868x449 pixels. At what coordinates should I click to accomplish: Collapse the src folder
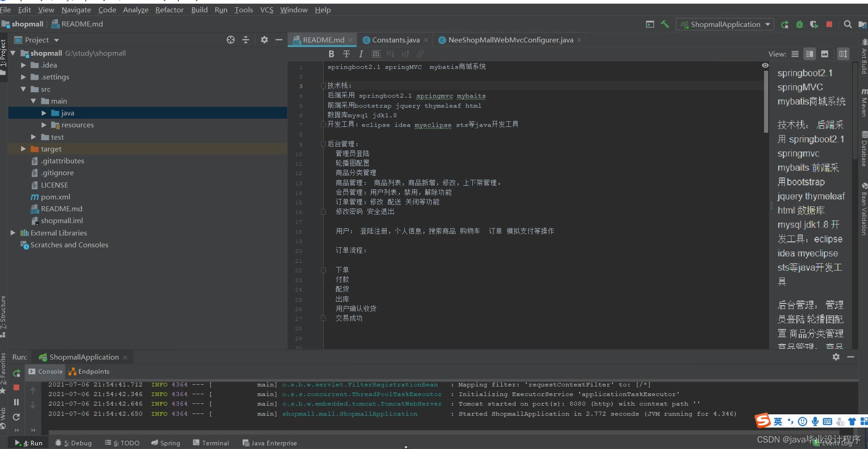point(23,89)
